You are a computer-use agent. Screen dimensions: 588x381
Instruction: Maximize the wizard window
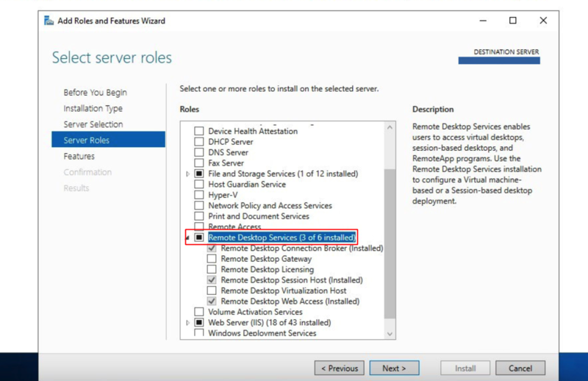512,21
